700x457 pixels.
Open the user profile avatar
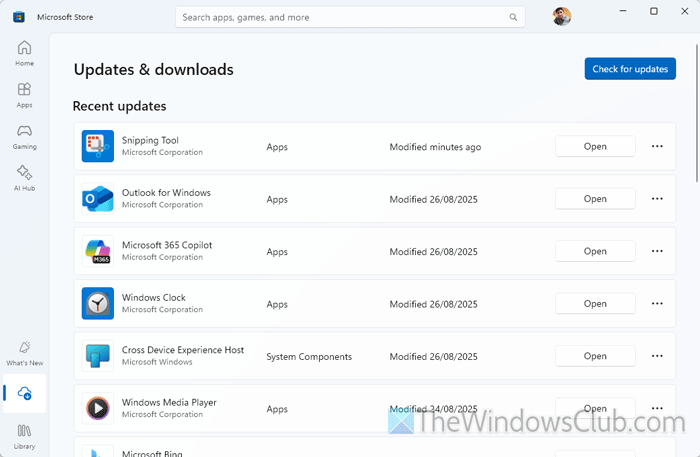(x=562, y=17)
